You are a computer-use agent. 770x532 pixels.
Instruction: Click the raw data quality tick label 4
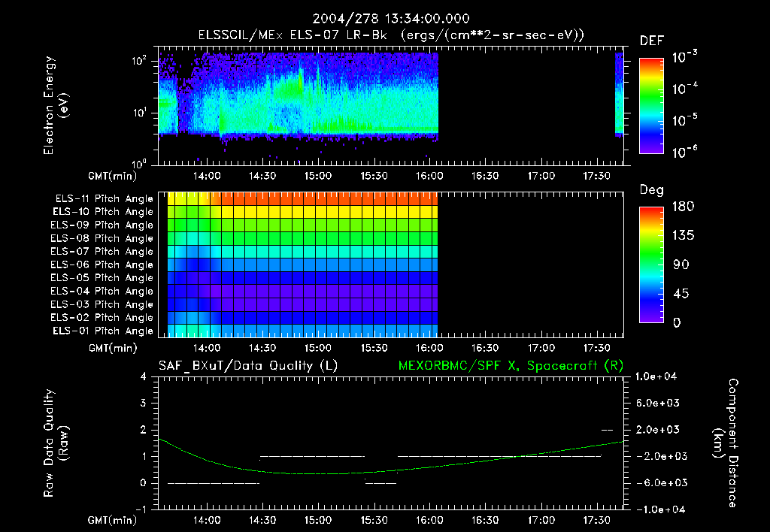[144, 376]
